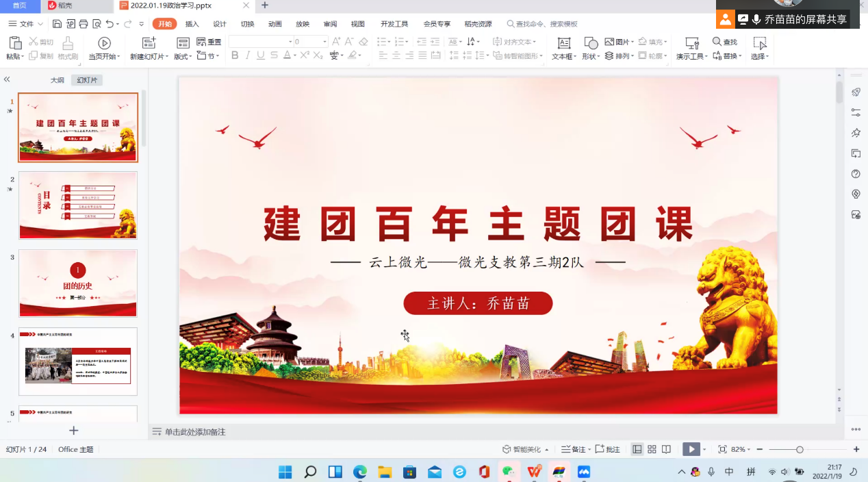The image size is (868, 482).
Task: Switch to slide sorter grid view
Action: (x=652, y=449)
